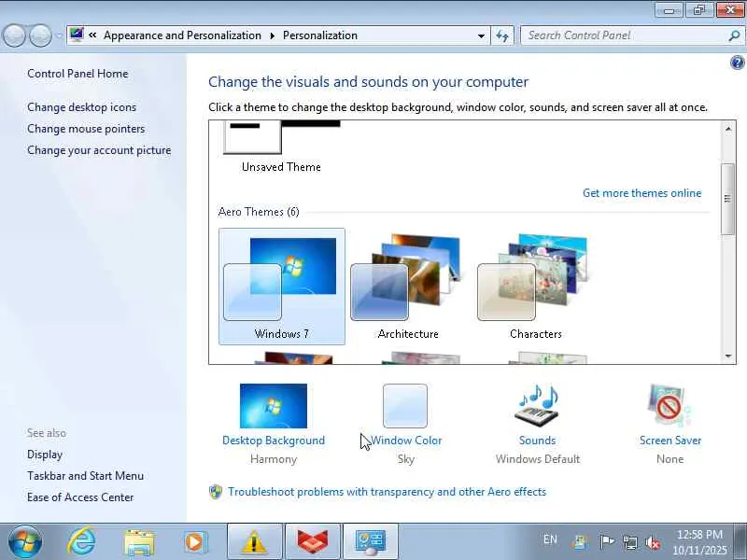Click the Search Control Panel field
This screenshot has width=747, height=560.
(626, 35)
